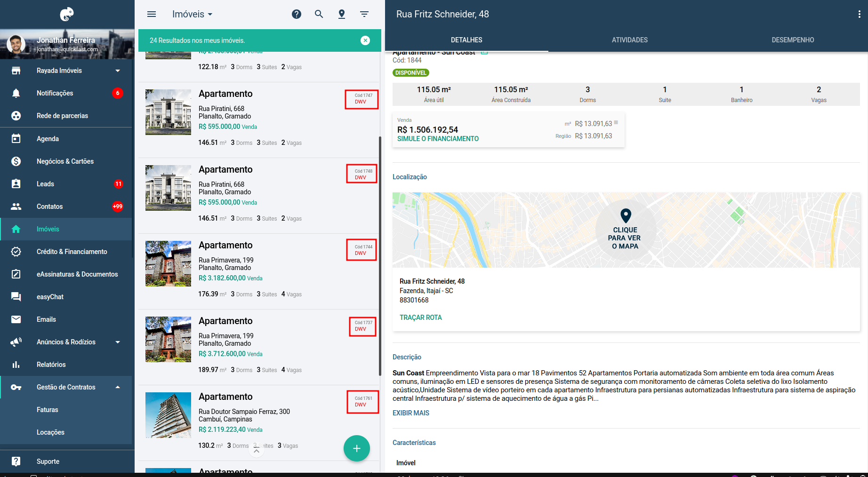Dismiss the 24 Resultados banner
Screen dimensions: 868x477
(x=365, y=40)
